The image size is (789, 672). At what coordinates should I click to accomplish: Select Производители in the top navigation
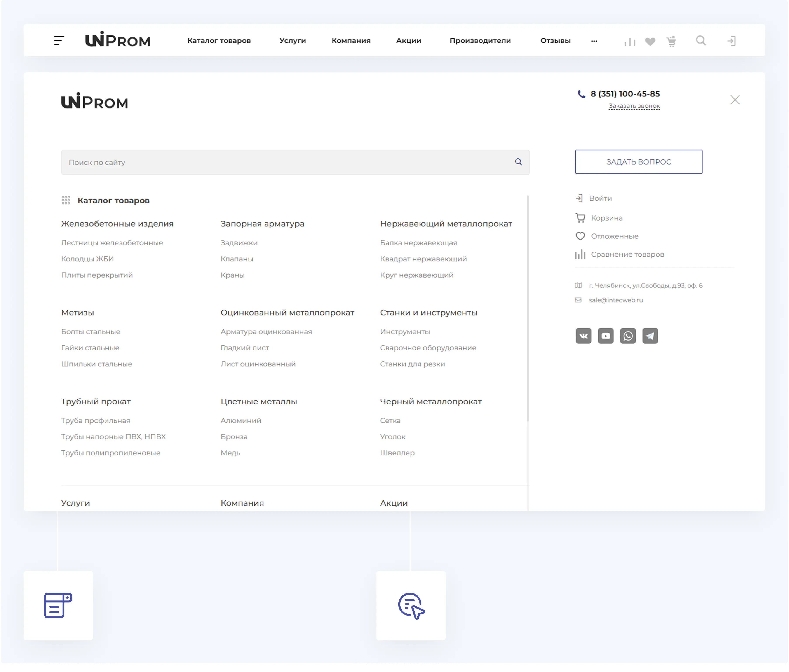tap(480, 40)
